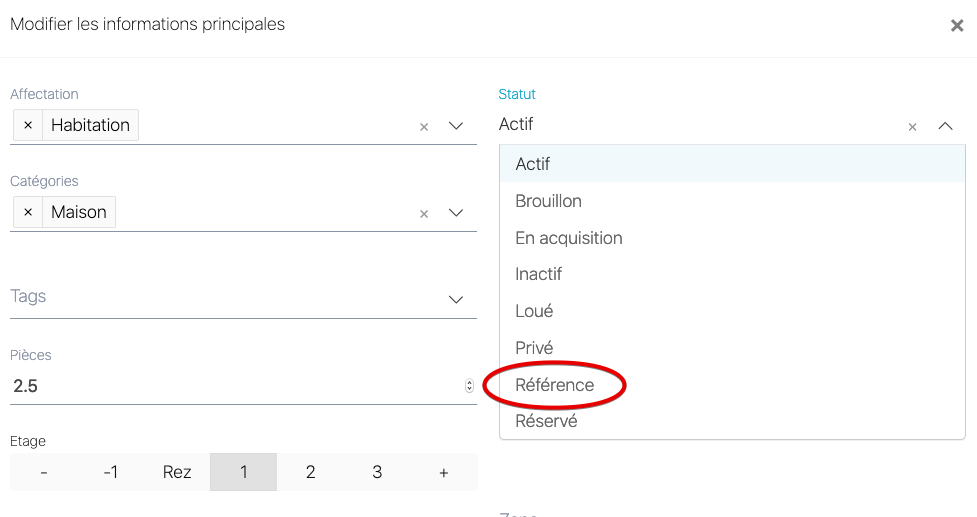This screenshot has height=517, width=977.
Task: Choose En acquisition from status list
Action: pyautogui.click(x=568, y=238)
